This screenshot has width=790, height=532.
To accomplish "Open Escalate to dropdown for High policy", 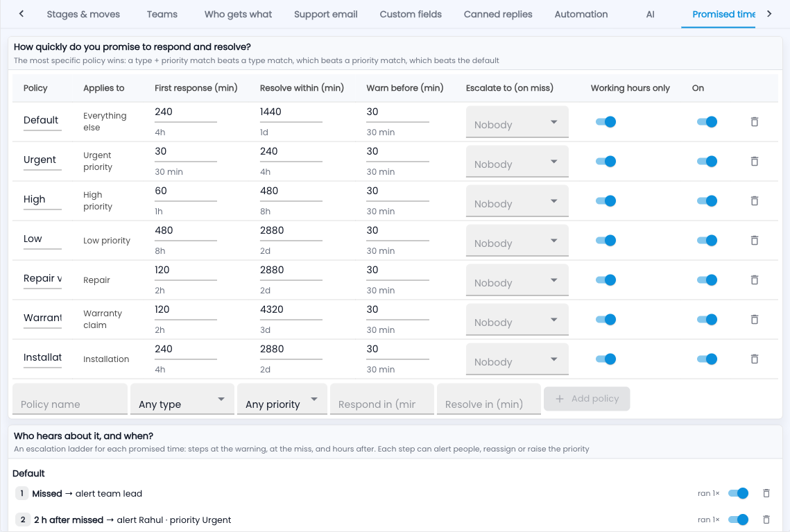I will pos(517,201).
